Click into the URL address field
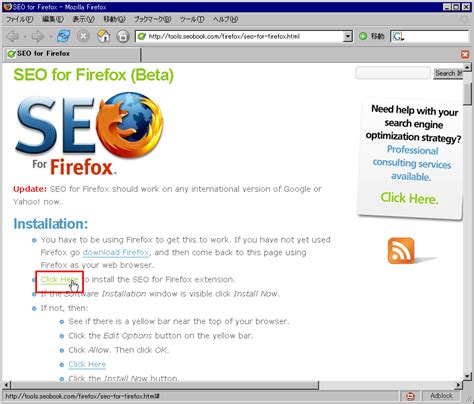This screenshot has width=474, height=404. [x=243, y=36]
